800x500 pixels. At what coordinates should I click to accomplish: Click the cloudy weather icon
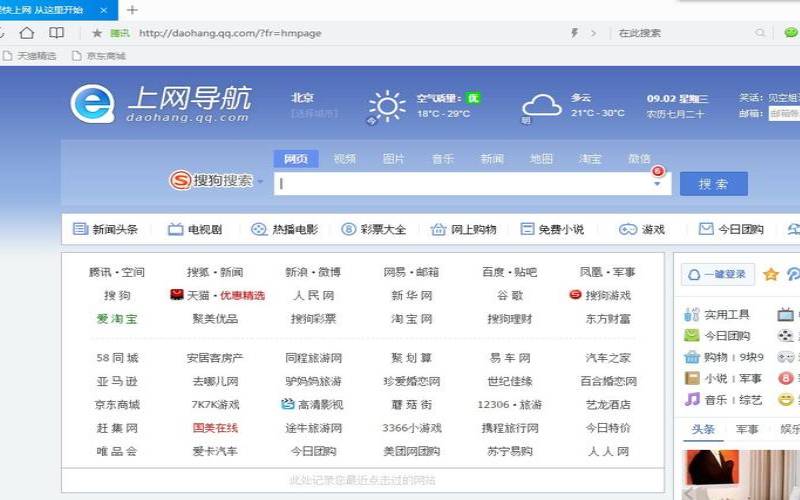[x=541, y=106]
